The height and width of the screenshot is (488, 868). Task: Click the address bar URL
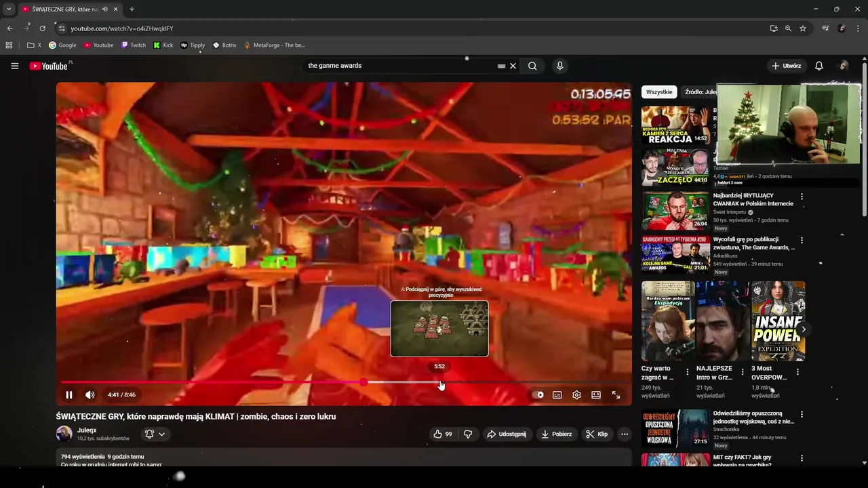click(x=122, y=28)
